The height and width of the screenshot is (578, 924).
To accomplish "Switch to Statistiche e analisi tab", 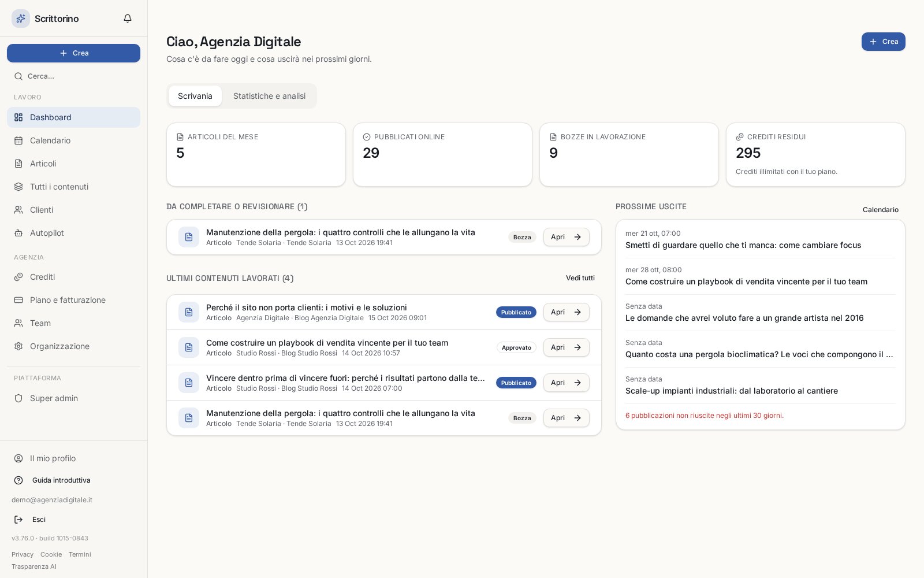I will 270,96.
